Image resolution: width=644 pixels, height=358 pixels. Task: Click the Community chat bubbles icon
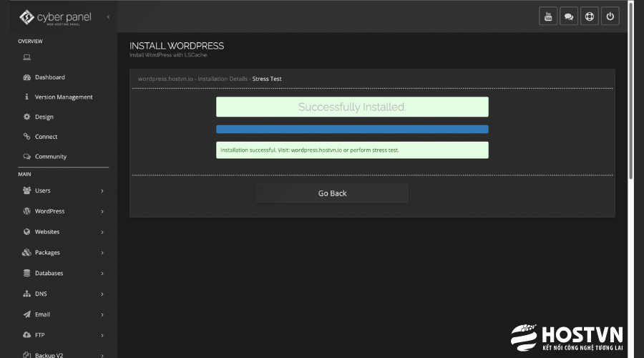tap(26, 157)
